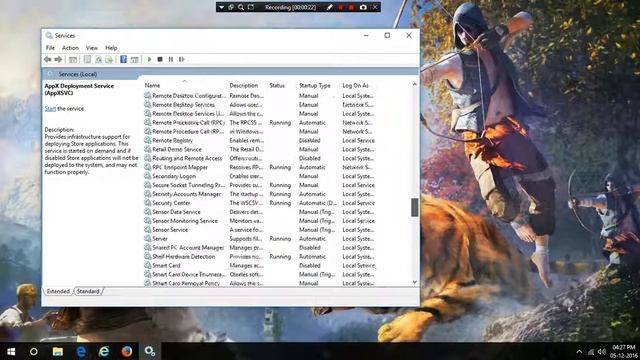640x360 pixels.
Task: Click the magnifier icon on recording bar
Action: click(x=241, y=7)
